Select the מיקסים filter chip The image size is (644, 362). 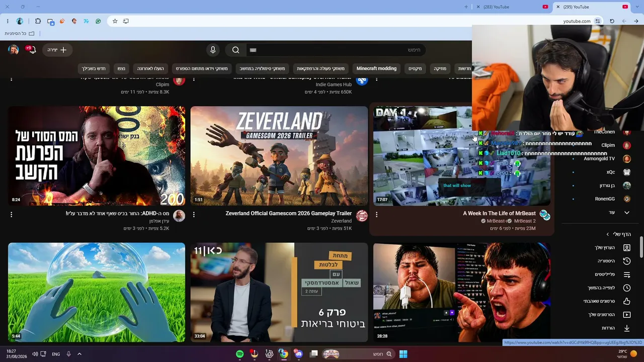point(415,68)
